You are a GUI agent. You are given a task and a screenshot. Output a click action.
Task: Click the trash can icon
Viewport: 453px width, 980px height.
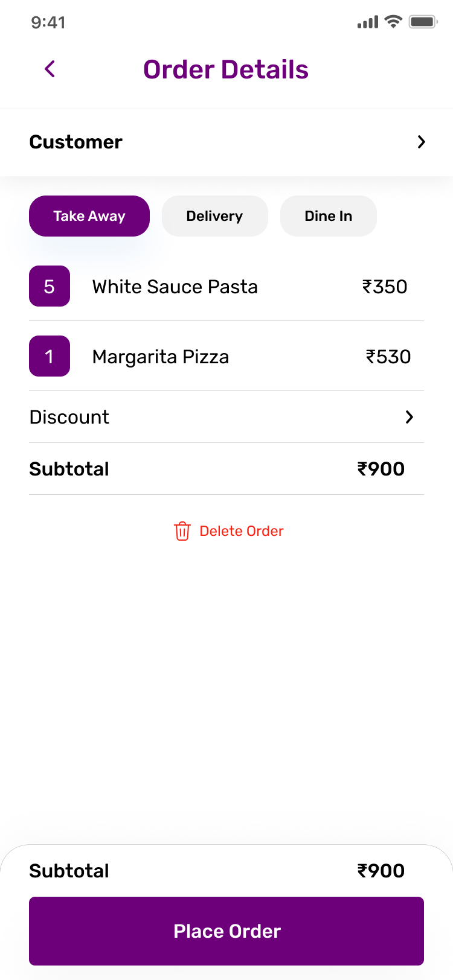click(182, 531)
